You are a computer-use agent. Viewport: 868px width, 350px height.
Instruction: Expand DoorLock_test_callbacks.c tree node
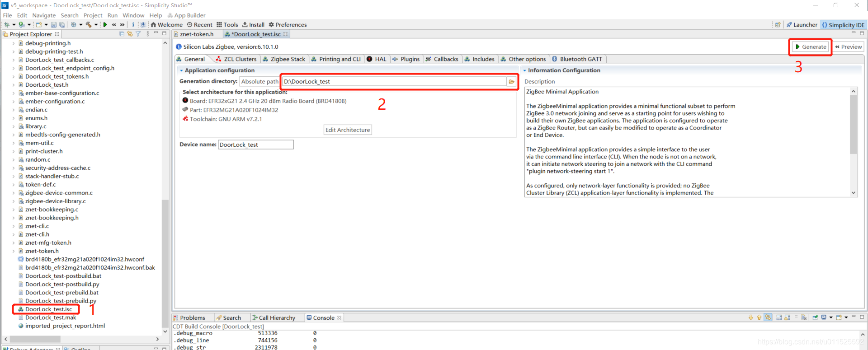[x=14, y=60]
